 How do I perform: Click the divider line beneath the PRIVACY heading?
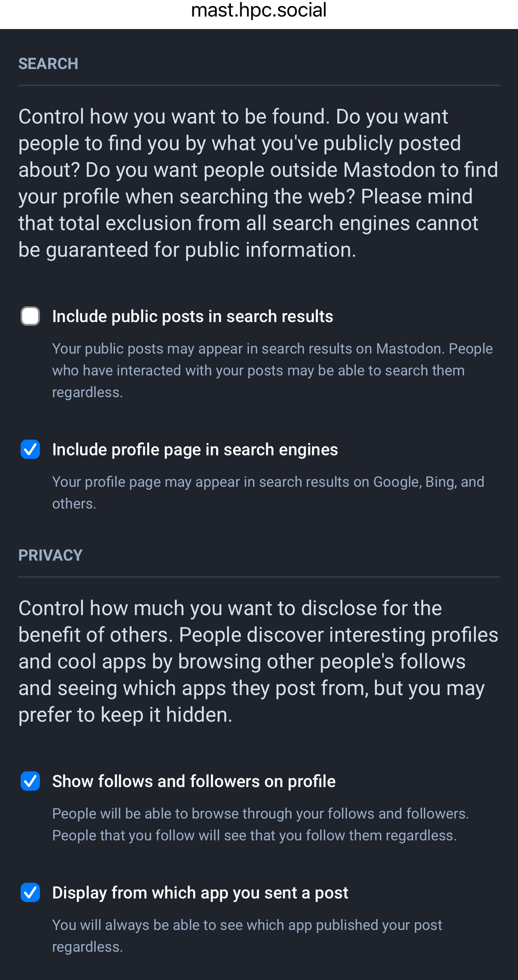(x=259, y=577)
